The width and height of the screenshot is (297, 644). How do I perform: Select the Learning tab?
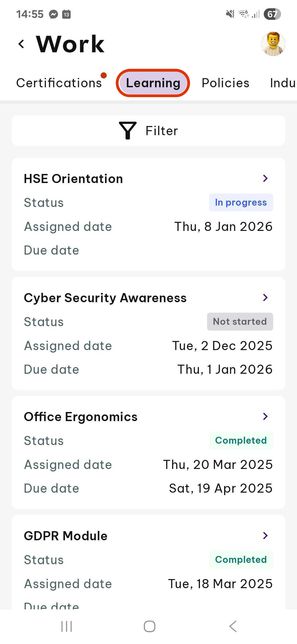[x=153, y=83]
